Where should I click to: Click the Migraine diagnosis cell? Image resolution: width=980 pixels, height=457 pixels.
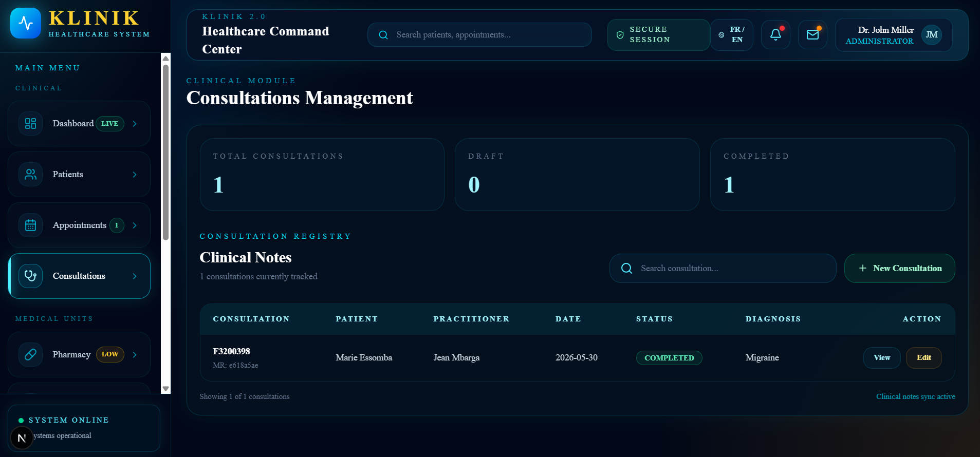(x=762, y=358)
